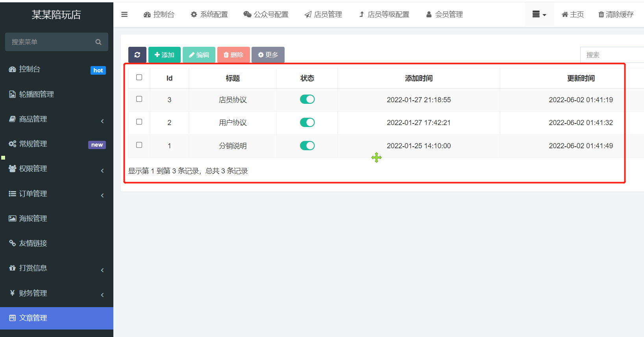Image resolution: width=644 pixels, height=337 pixels.
Task: Click the magnifier icon in sidebar search
Action: (x=98, y=42)
